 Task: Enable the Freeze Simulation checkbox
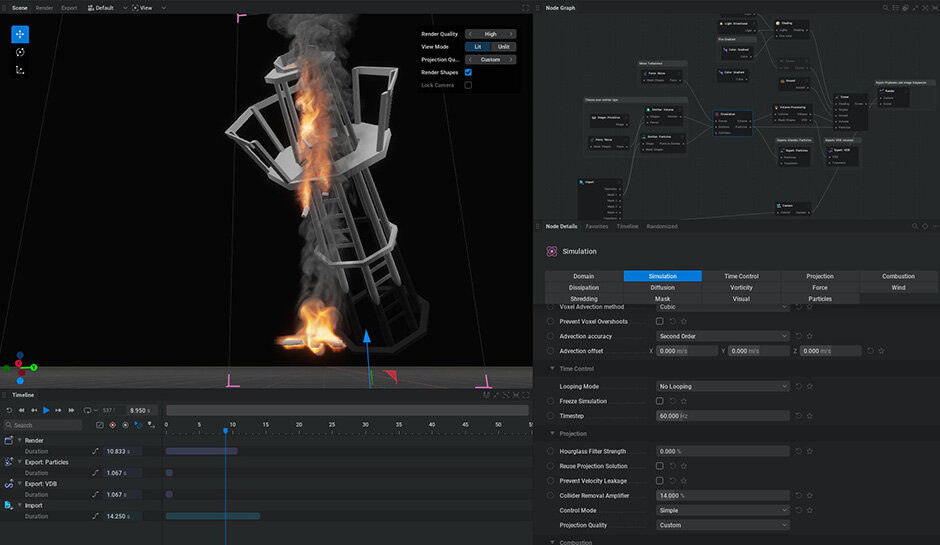pyautogui.click(x=659, y=401)
